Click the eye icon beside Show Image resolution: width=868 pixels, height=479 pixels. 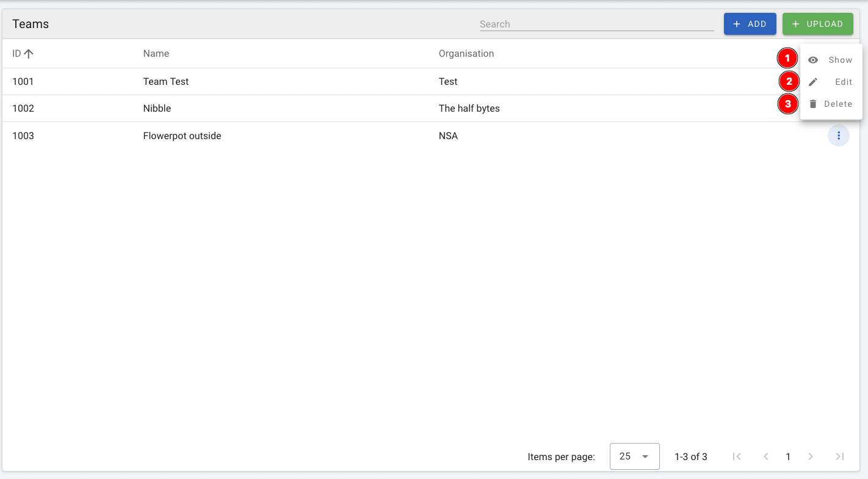813,60
